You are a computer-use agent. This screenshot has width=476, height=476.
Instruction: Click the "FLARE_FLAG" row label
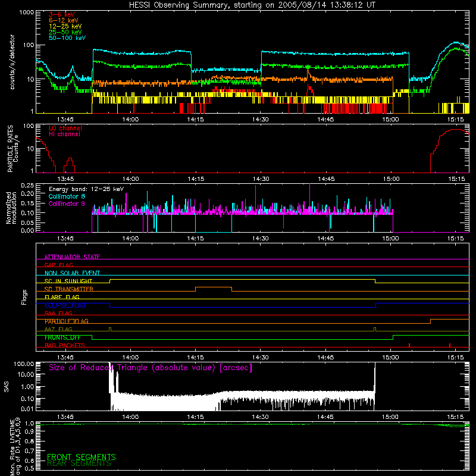tap(62, 297)
